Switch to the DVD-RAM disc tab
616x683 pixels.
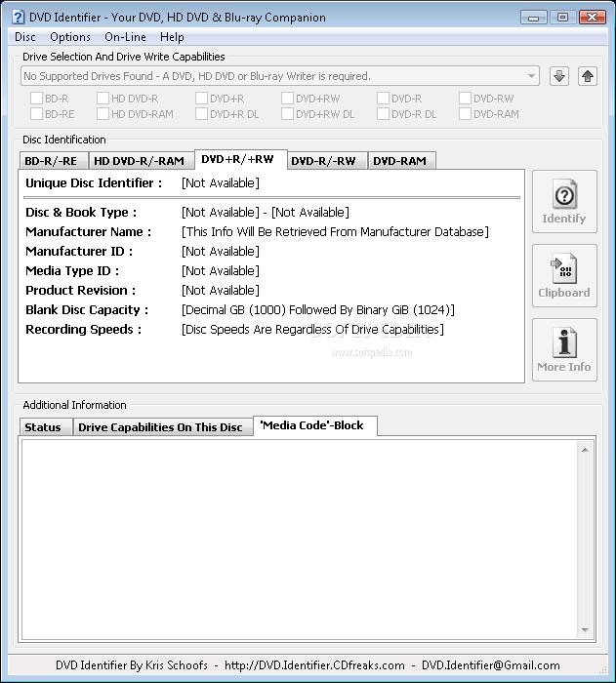point(400,161)
